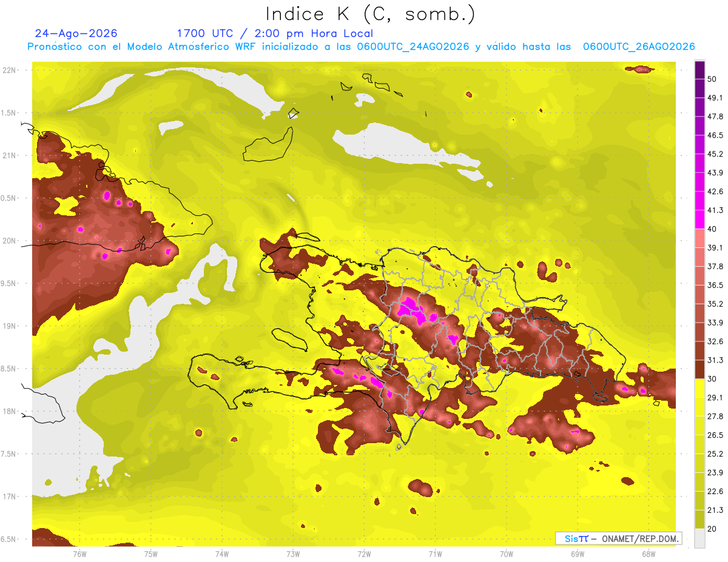The height and width of the screenshot is (562, 728).
Task: Click the '50' value on the color scale
Action: pos(712,79)
